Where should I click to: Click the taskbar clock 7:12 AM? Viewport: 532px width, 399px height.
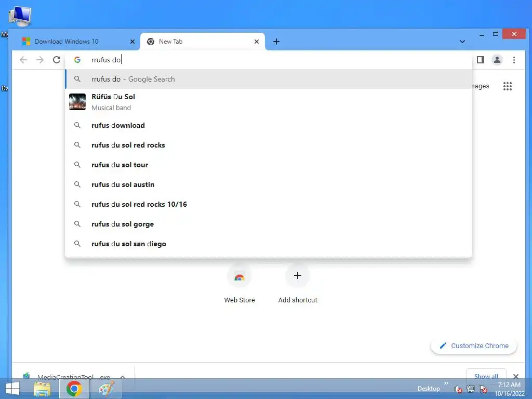pyautogui.click(x=509, y=385)
